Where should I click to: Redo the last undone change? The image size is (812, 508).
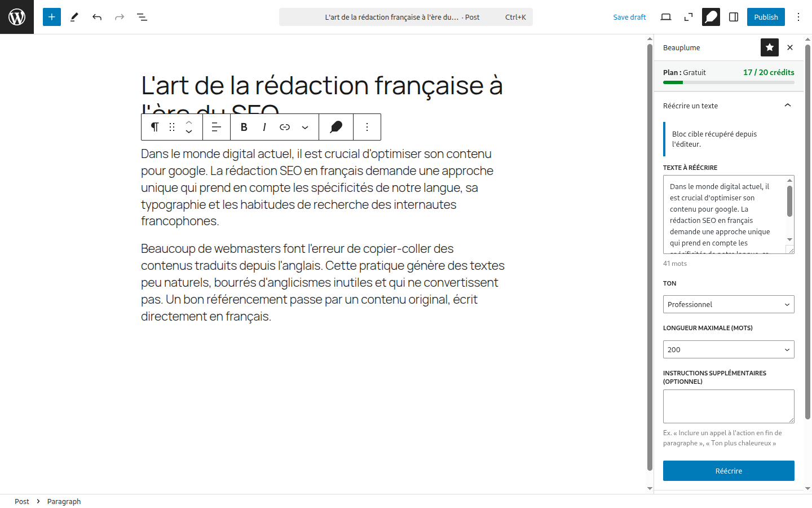point(120,17)
